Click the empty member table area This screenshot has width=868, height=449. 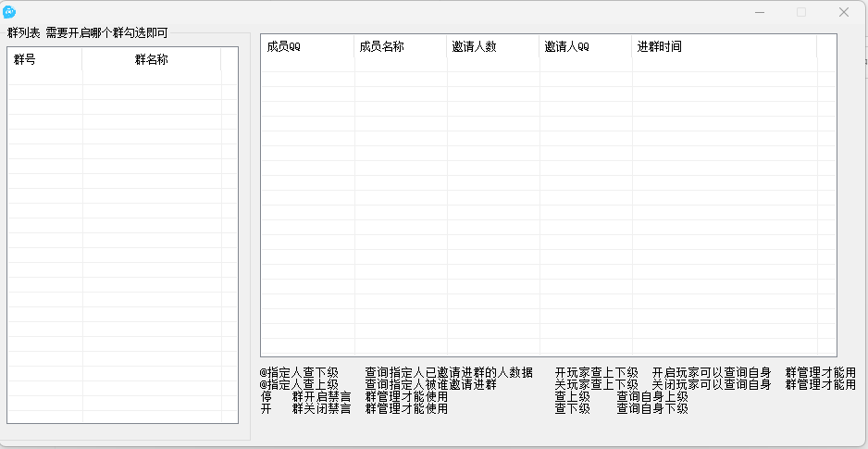coord(548,204)
